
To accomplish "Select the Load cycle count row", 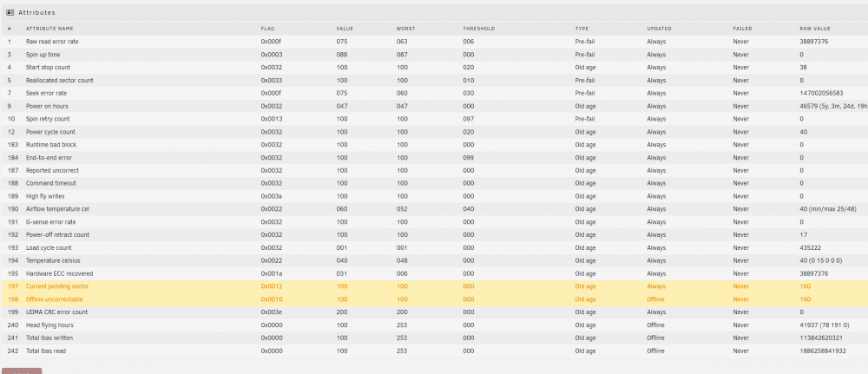I will 434,247.
